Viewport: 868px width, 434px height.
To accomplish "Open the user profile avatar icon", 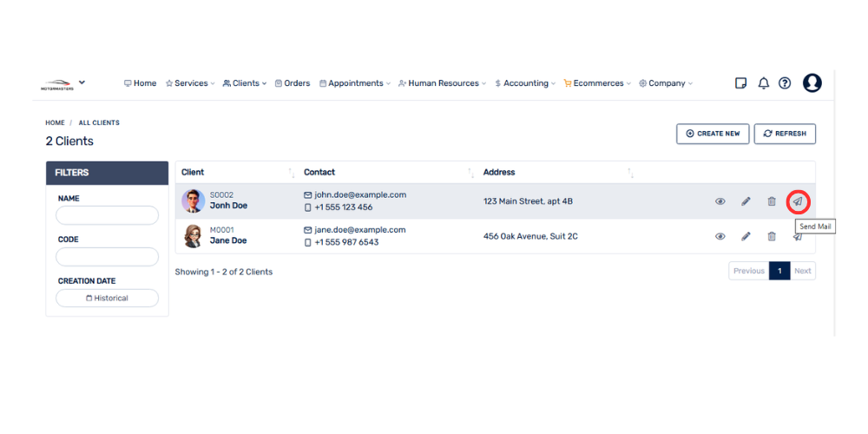I will click(x=812, y=83).
